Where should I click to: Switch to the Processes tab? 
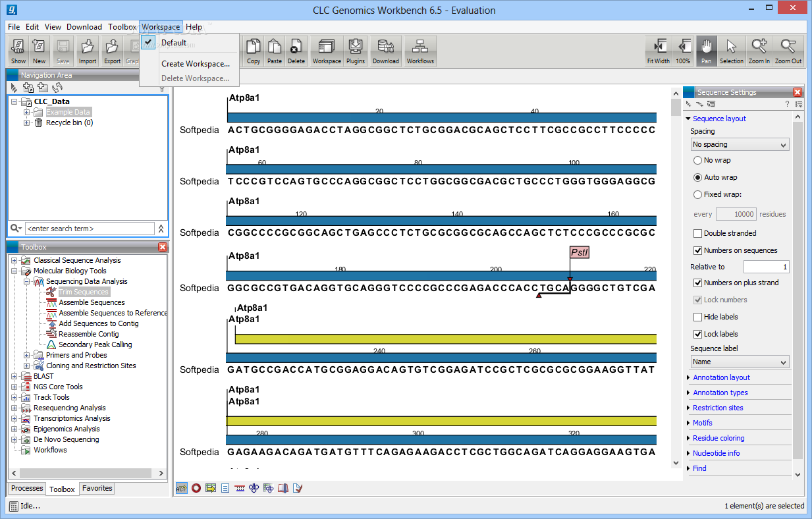point(27,488)
